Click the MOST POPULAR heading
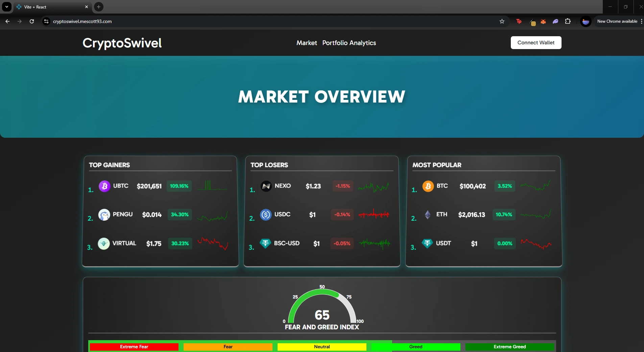Image resolution: width=644 pixels, height=352 pixels. (x=437, y=165)
